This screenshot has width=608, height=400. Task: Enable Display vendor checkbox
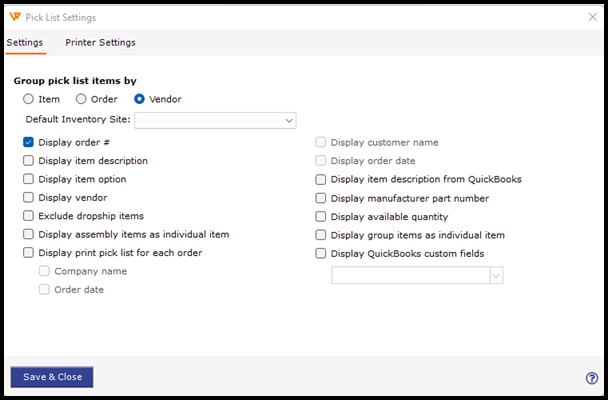29,198
